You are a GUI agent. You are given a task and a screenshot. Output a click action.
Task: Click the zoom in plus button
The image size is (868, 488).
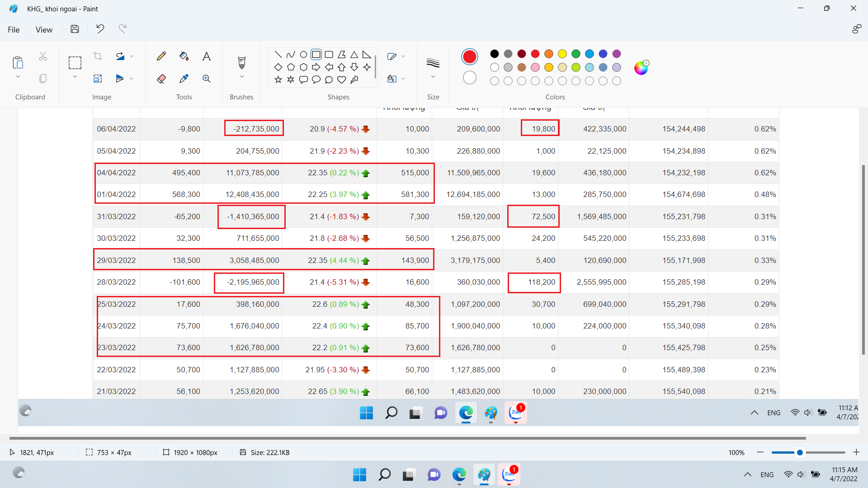856,452
